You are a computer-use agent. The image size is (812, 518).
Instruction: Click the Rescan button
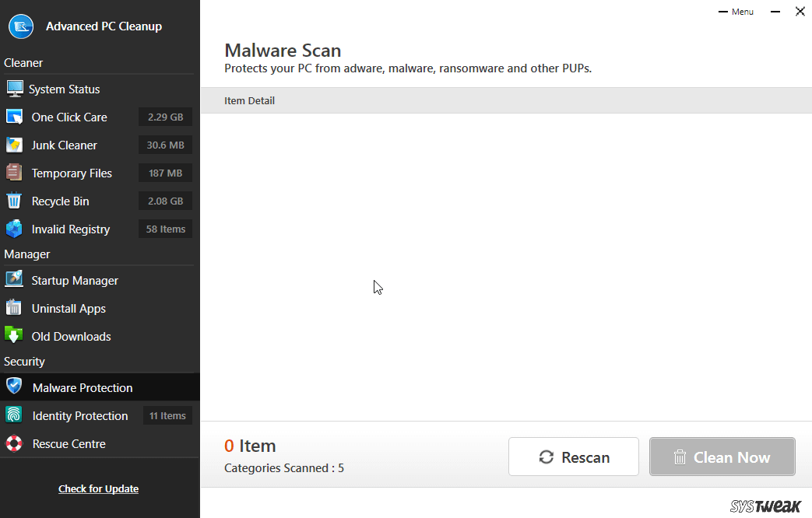pyautogui.click(x=574, y=457)
